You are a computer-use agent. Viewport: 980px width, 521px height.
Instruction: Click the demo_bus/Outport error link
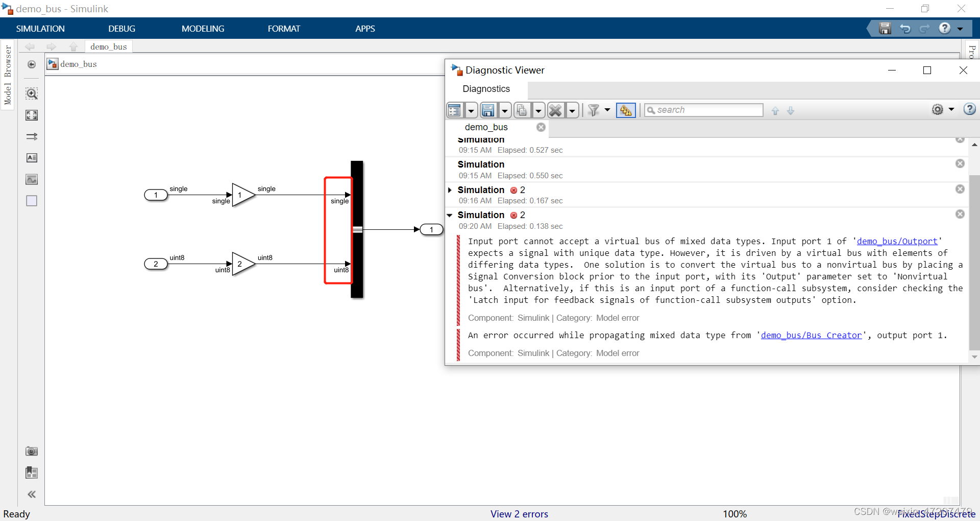tap(897, 241)
